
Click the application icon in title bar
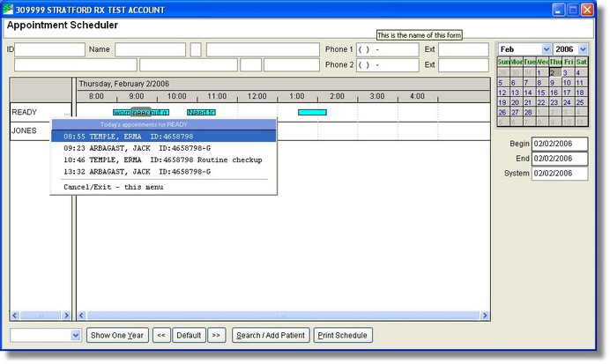tap(8, 9)
